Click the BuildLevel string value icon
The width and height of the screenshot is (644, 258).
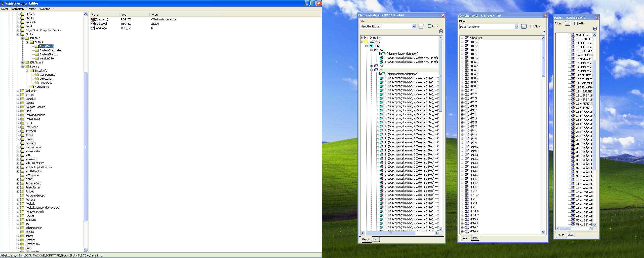[92, 23]
